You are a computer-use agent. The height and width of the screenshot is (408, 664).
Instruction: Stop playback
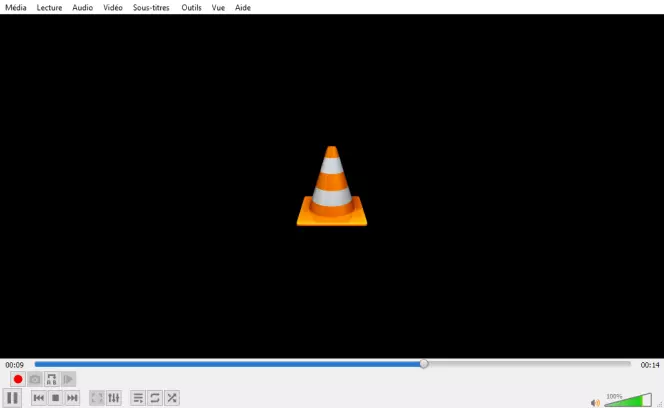click(x=55, y=398)
